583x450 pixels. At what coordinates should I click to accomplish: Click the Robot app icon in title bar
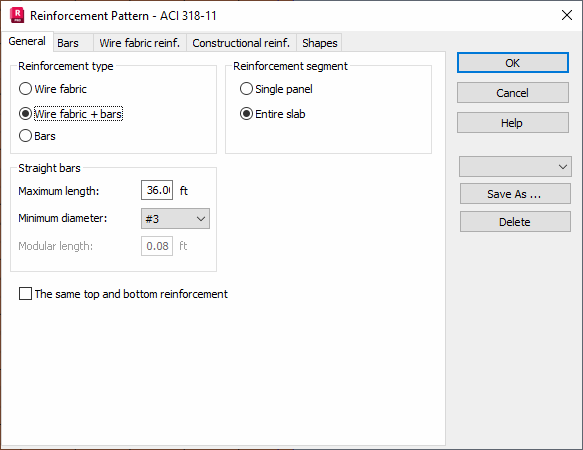17,16
